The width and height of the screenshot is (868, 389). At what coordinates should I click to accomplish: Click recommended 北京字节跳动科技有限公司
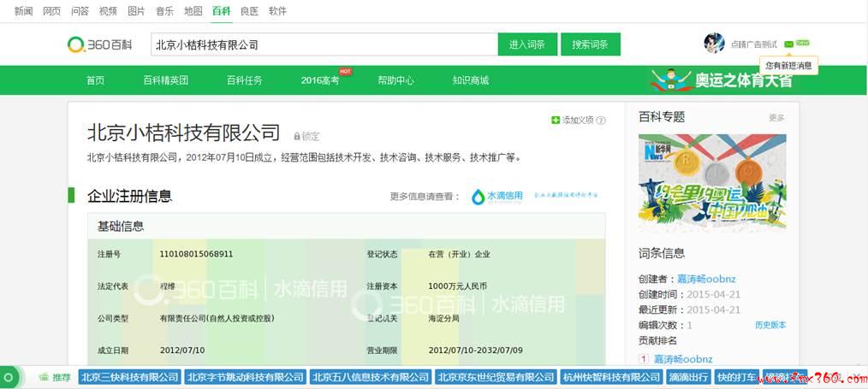pyautogui.click(x=245, y=377)
